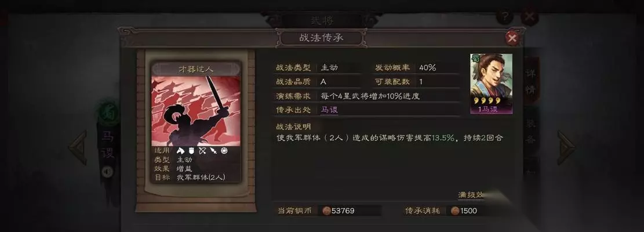Go to previous general with left arrow
Image resolution: width=644 pixels, height=232 pixels.
coord(78,147)
